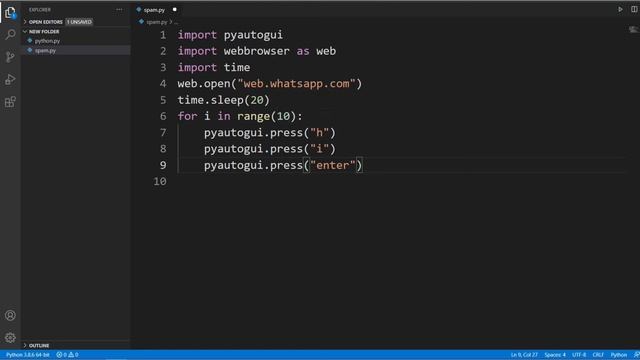Viewport: 640px width, 360px height.
Task: Change end of line sequence CRLF
Action: [598, 355]
